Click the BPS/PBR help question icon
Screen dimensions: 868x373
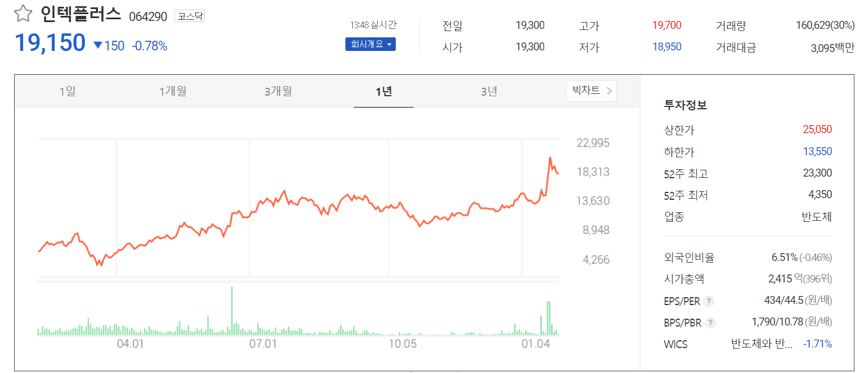(x=711, y=323)
